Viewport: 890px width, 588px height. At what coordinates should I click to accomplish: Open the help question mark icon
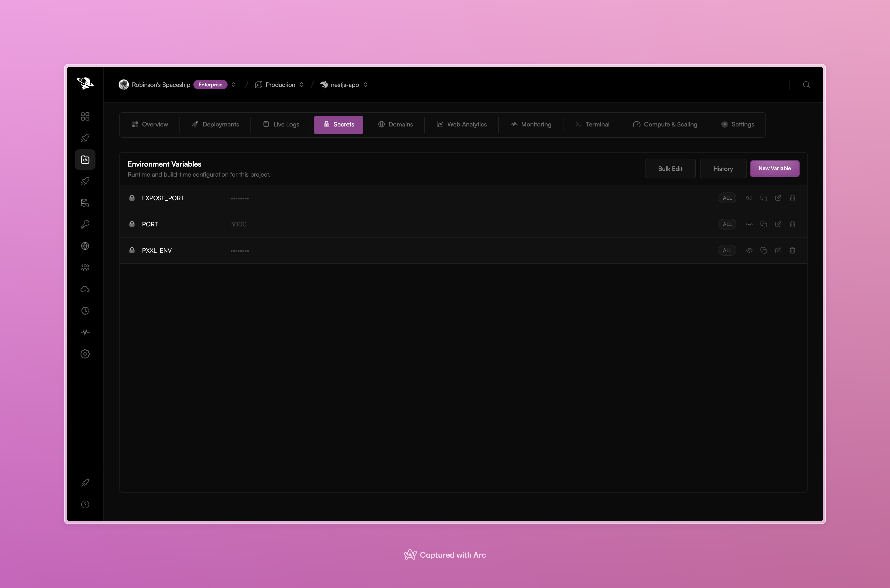[x=85, y=504]
